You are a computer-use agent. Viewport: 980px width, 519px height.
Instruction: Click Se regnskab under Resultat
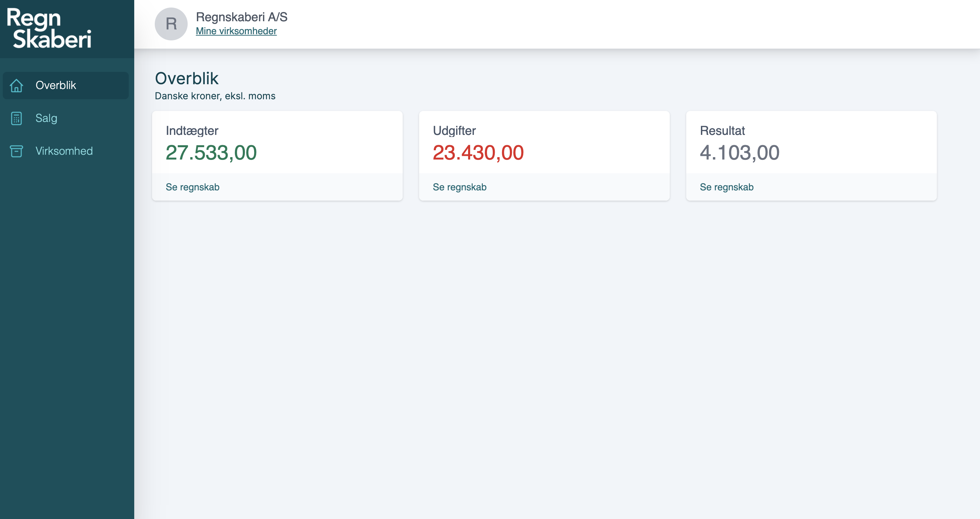726,187
